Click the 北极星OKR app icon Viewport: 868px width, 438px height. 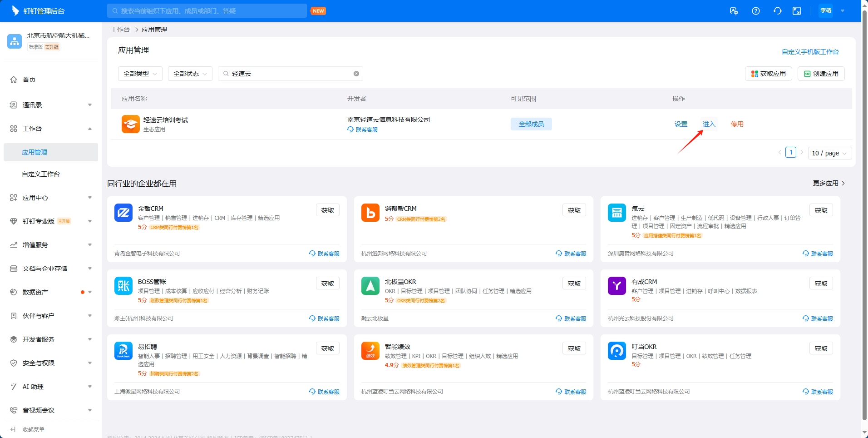pos(370,286)
